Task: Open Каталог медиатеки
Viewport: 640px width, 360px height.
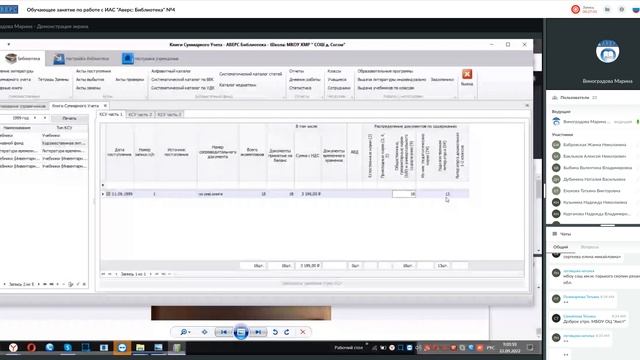Action: (x=238, y=85)
